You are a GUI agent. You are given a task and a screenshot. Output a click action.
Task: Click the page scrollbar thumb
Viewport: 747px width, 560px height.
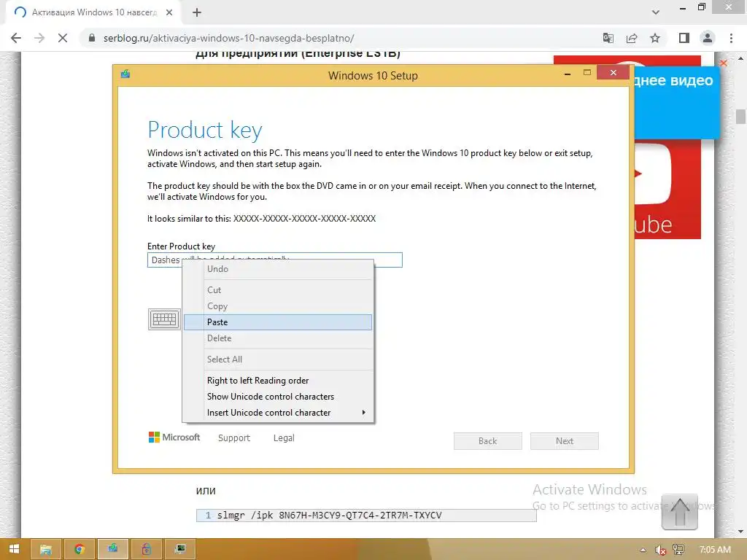740,117
